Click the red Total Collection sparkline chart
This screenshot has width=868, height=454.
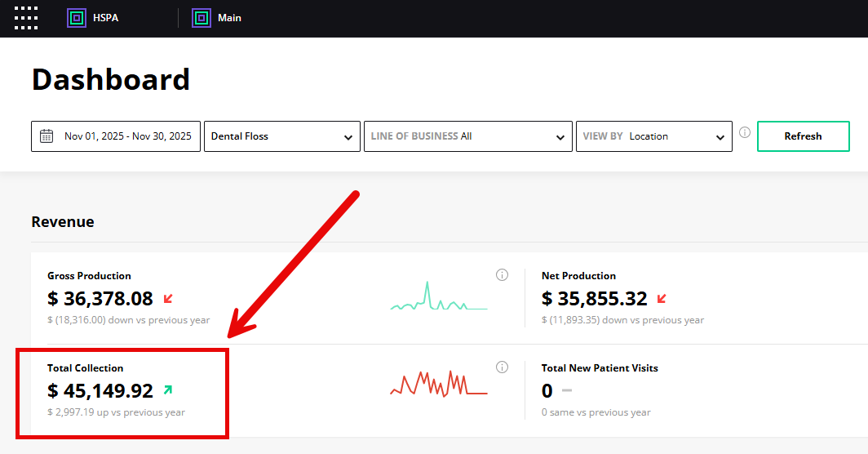tap(438, 385)
